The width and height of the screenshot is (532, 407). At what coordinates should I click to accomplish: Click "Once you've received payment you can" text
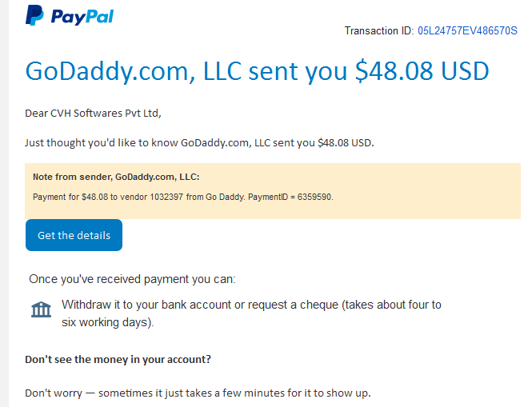point(132,279)
